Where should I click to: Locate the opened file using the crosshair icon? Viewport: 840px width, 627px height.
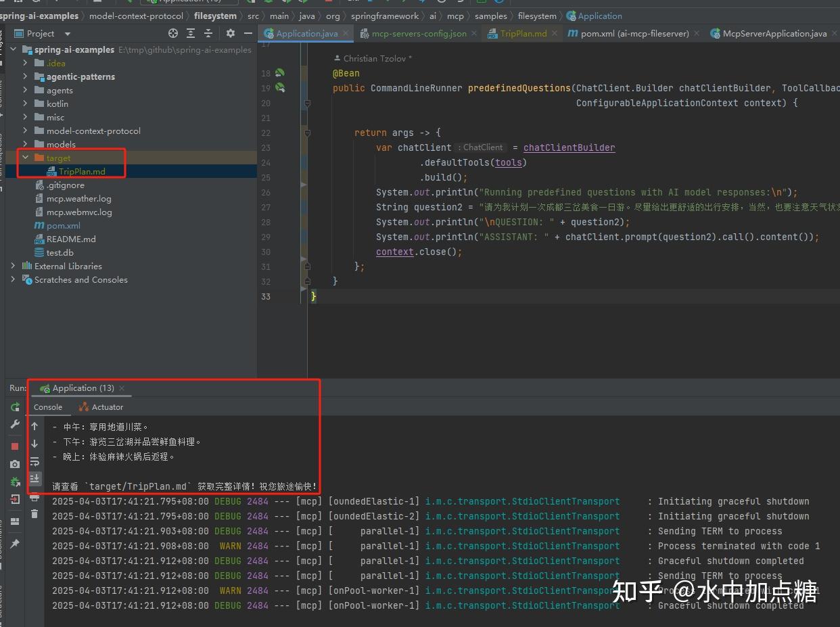173,33
